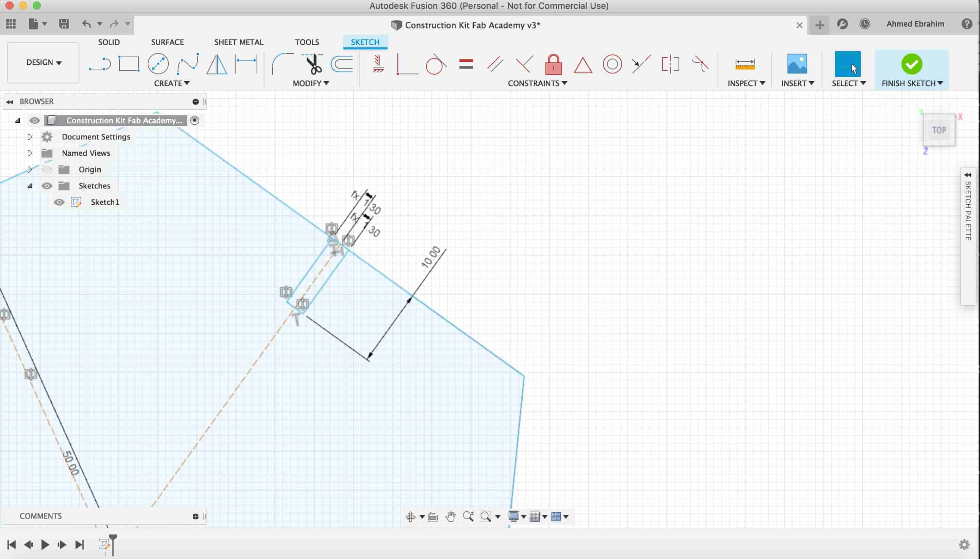This screenshot has width=980, height=559.
Task: Open the CONSTRAINTS dropdown menu
Action: 537,83
